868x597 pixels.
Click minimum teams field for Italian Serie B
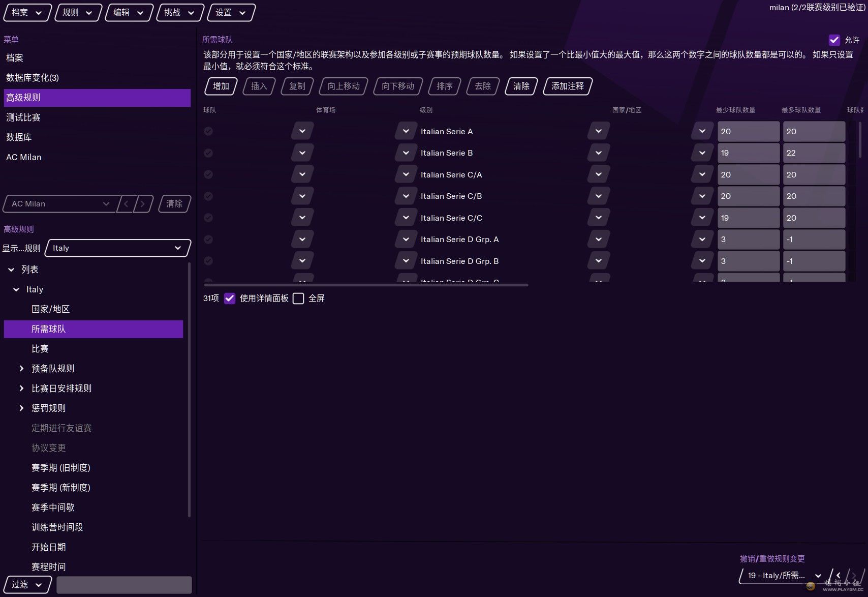click(748, 153)
